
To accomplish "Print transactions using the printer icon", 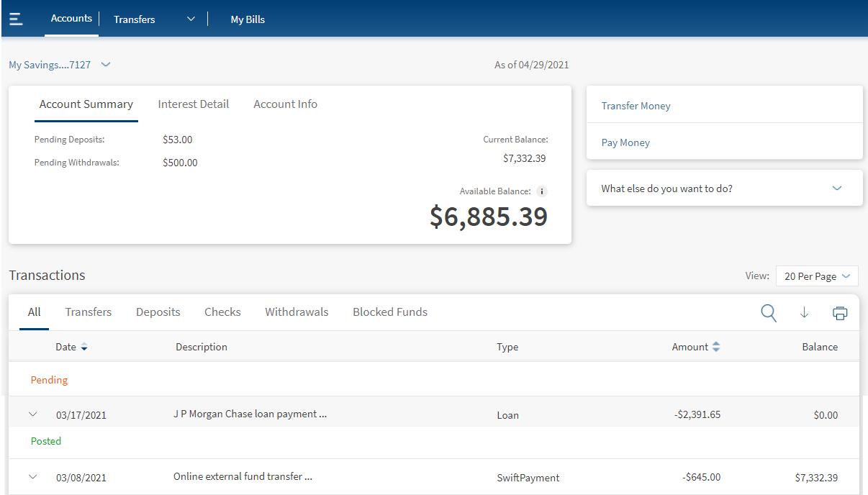I will pyautogui.click(x=839, y=313).
